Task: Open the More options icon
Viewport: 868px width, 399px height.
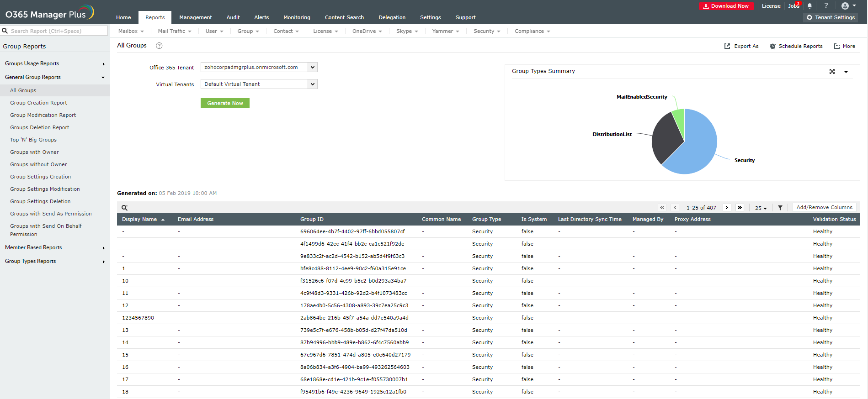Action: [x=837, y=46]
